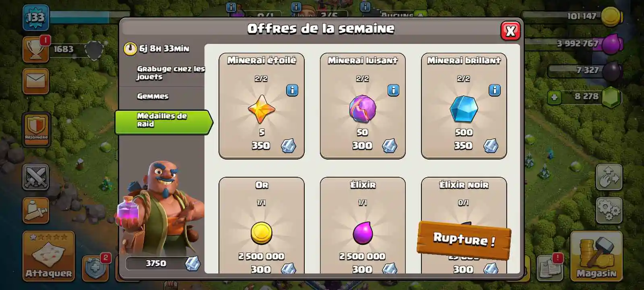Viewport: 644px width, 290px height.
Task: Buy Minerai étoilé for 350 medals
Action: (x=262, y=106)
